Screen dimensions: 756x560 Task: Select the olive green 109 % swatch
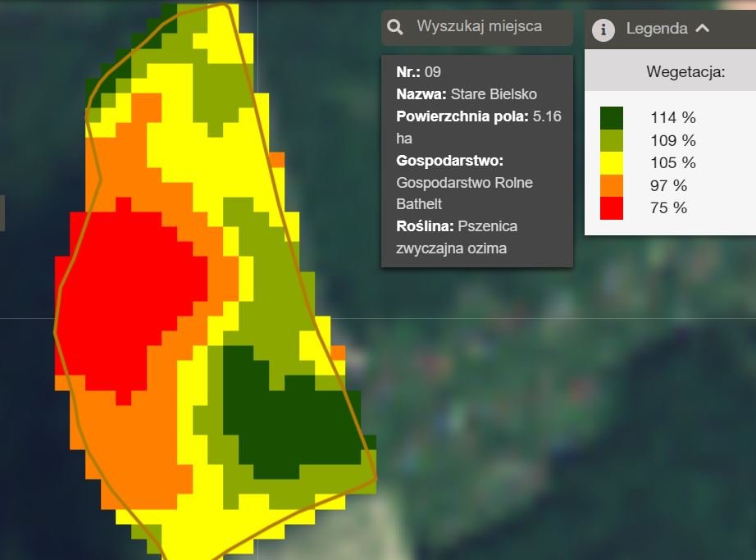(611, 140)
